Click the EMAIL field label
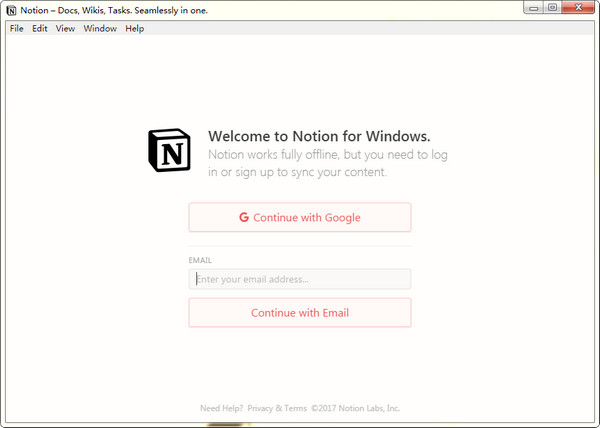The image size is (600, 428). [200, 260]
